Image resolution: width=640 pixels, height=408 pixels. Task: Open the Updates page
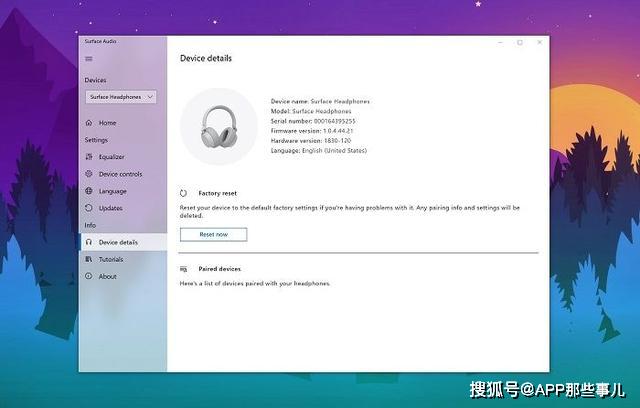coord(111,208)
